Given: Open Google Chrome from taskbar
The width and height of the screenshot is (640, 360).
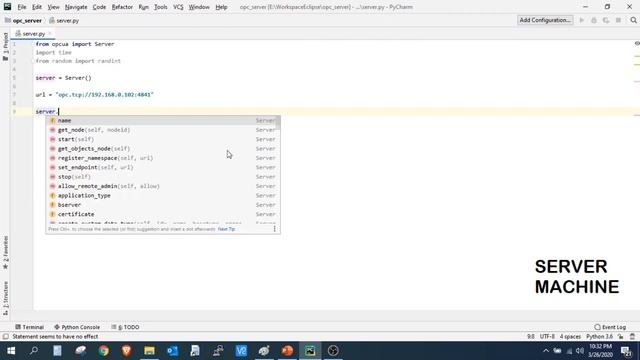Looking at the screenshot, I should click(x=103, y=351).
